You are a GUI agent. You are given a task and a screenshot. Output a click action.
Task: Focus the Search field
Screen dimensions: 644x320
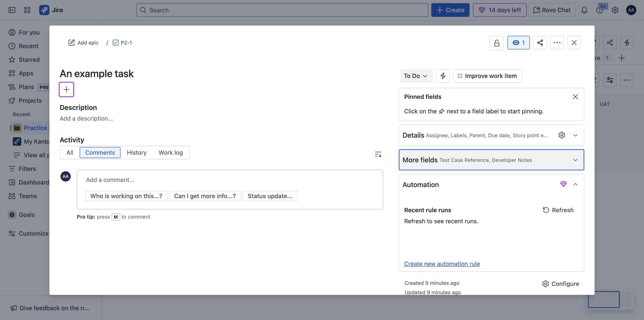(x=282, y=10)
